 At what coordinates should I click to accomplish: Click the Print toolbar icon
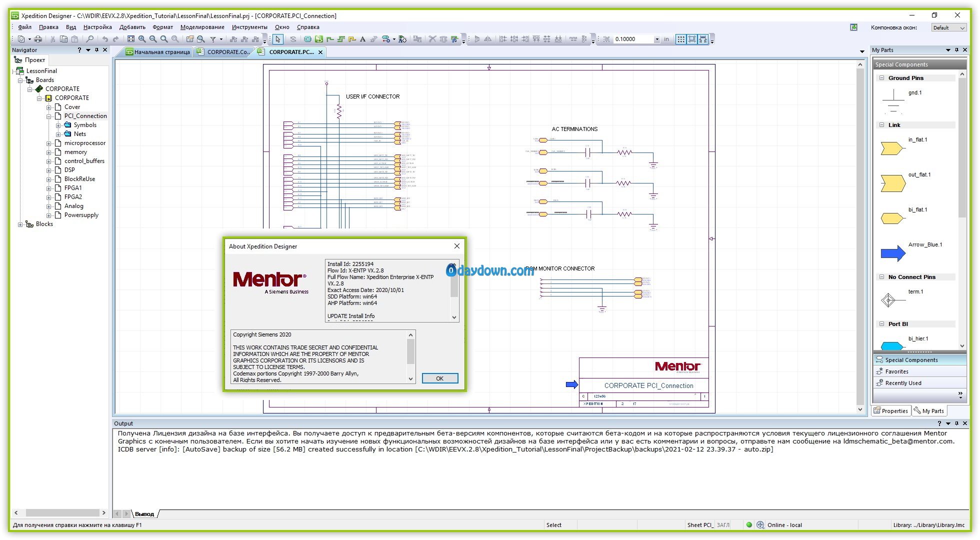(37, 39)
